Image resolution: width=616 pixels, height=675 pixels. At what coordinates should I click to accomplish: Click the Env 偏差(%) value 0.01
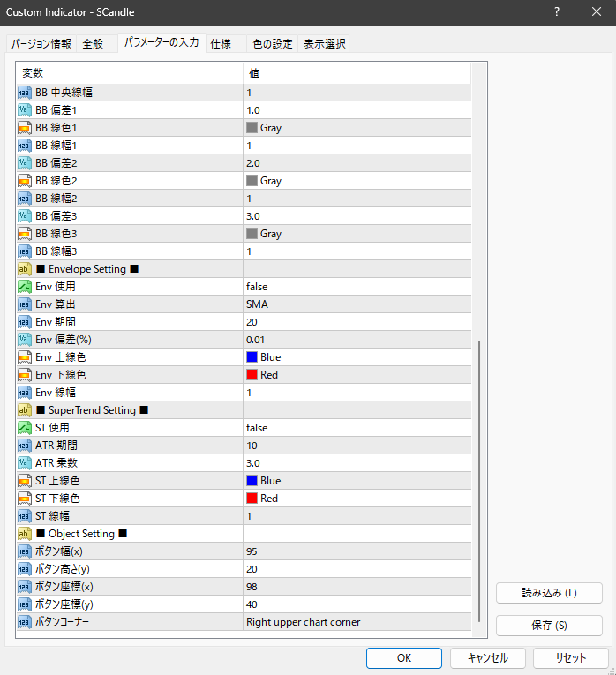(x=357, y=340)
